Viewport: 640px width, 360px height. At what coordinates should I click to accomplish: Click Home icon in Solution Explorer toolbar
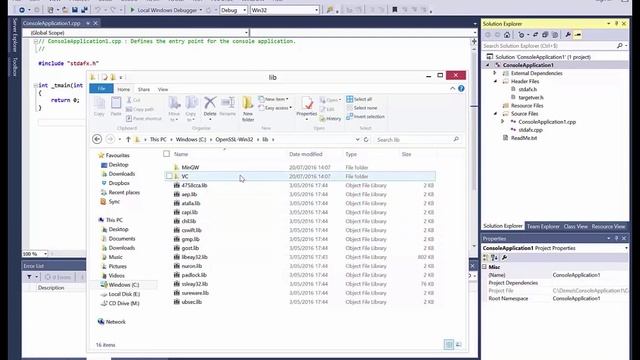tap(507, 35)
